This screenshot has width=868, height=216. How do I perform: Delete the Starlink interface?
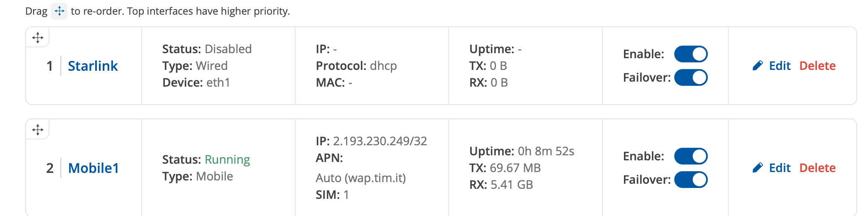(x=818, y=66)
